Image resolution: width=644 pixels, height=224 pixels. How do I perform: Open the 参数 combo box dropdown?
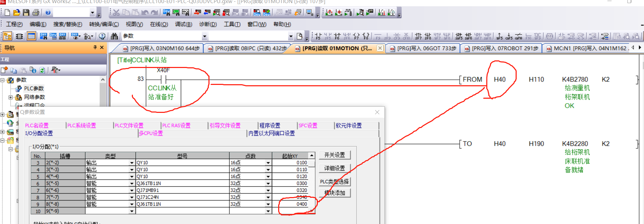[204, 36]
